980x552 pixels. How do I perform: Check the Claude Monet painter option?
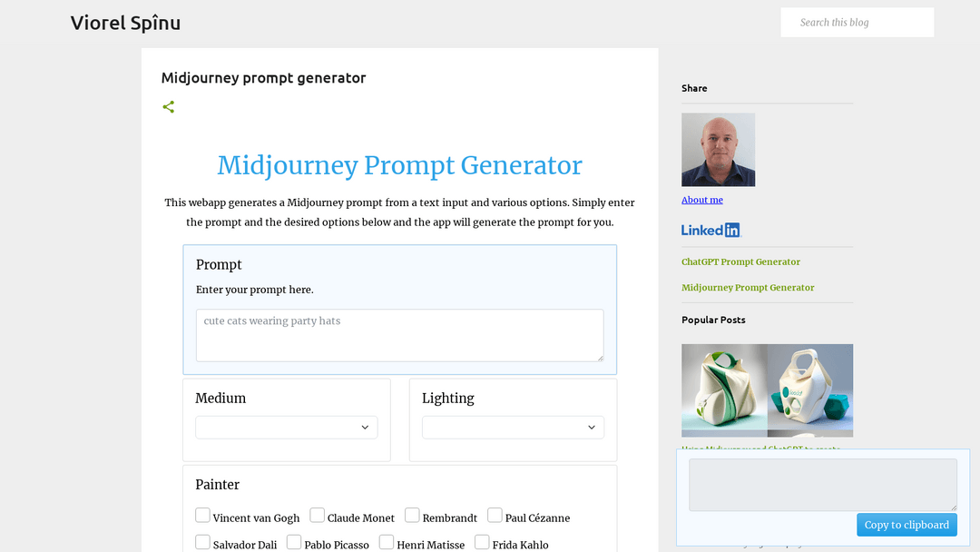(318, 516)
